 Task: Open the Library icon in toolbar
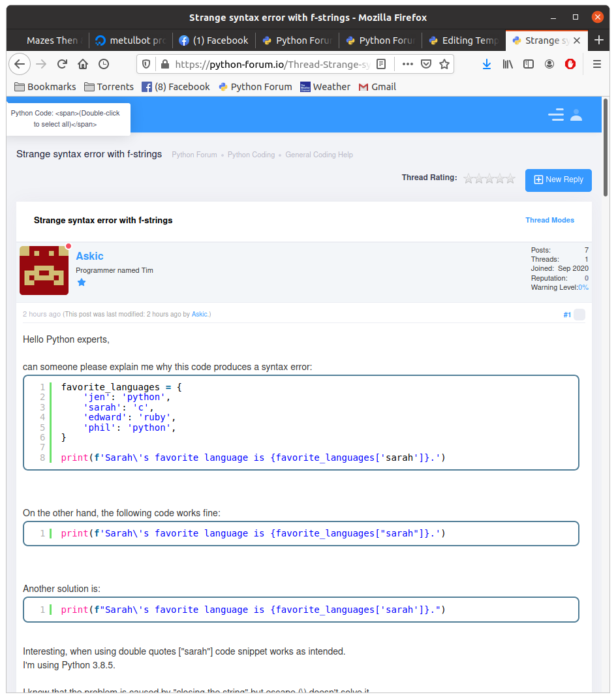pos(508,64)
